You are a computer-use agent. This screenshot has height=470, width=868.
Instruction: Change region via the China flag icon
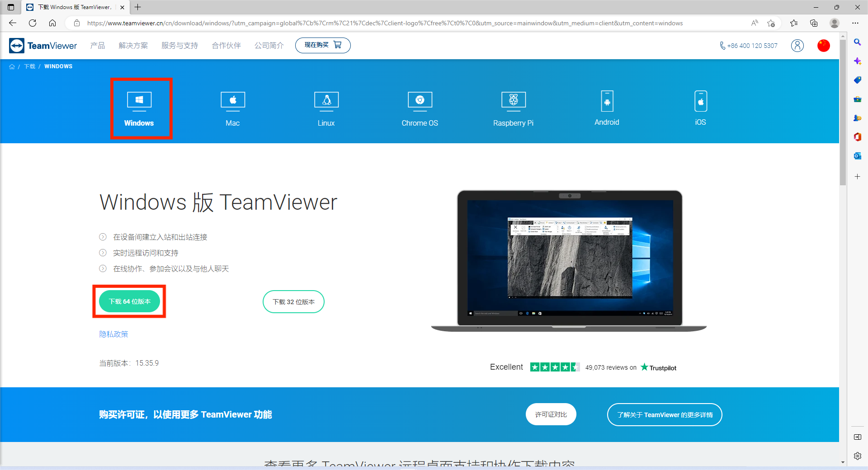coord(824,46)
